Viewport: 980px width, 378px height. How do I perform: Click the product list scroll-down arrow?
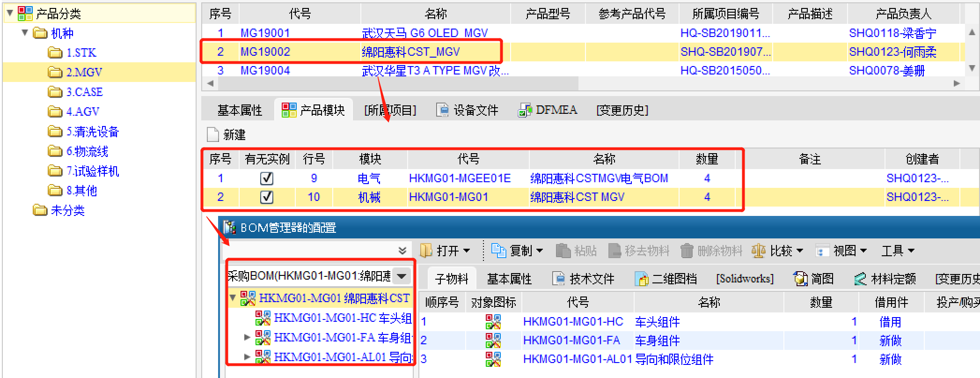972,68
